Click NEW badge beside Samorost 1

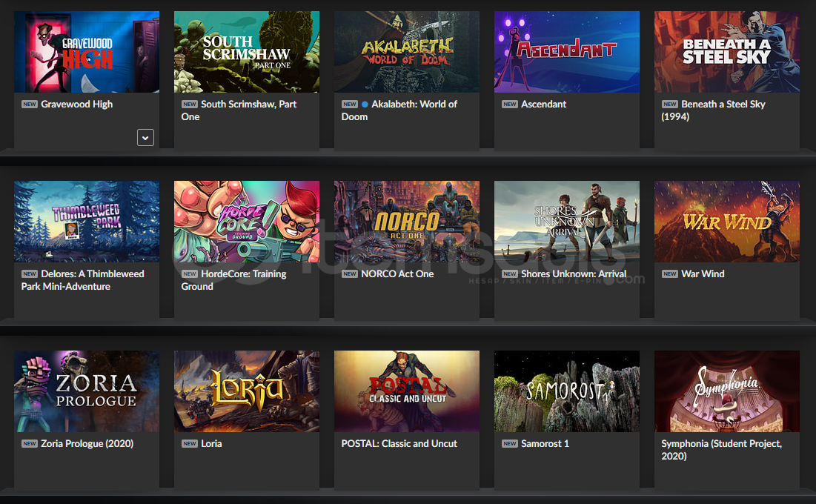click(509, 444)
